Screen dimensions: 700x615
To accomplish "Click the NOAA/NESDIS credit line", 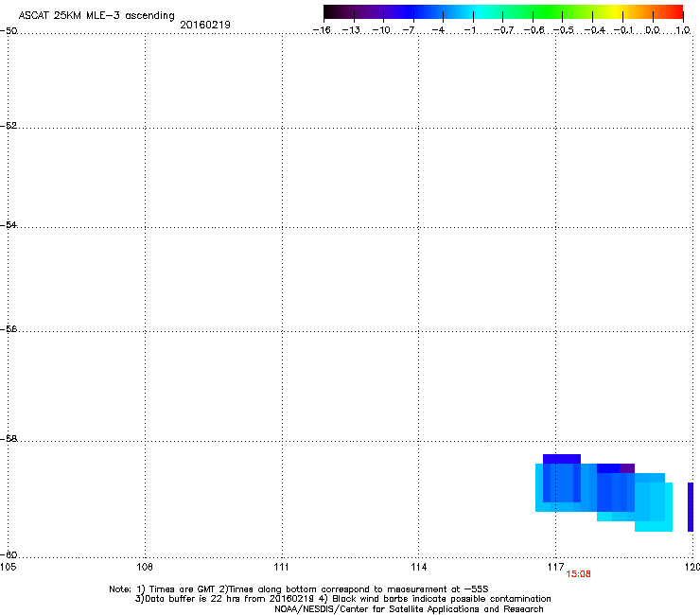I will (x=409, y=609).
